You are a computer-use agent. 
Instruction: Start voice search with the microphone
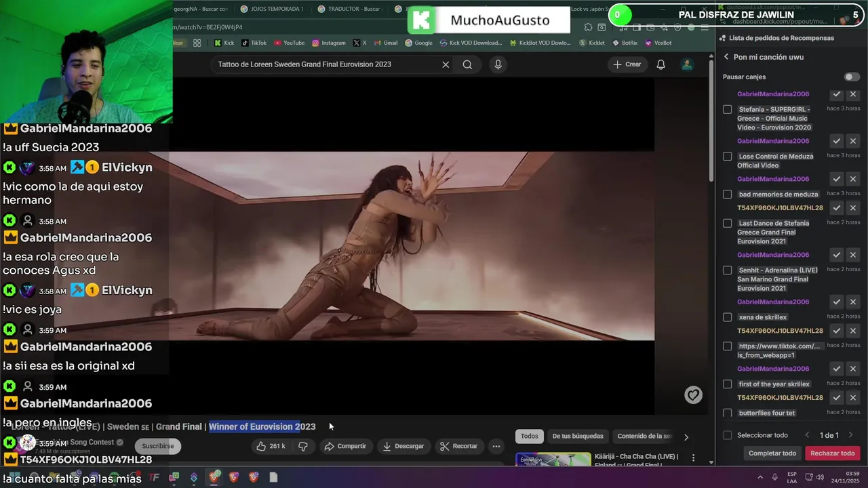coord(498,64)
